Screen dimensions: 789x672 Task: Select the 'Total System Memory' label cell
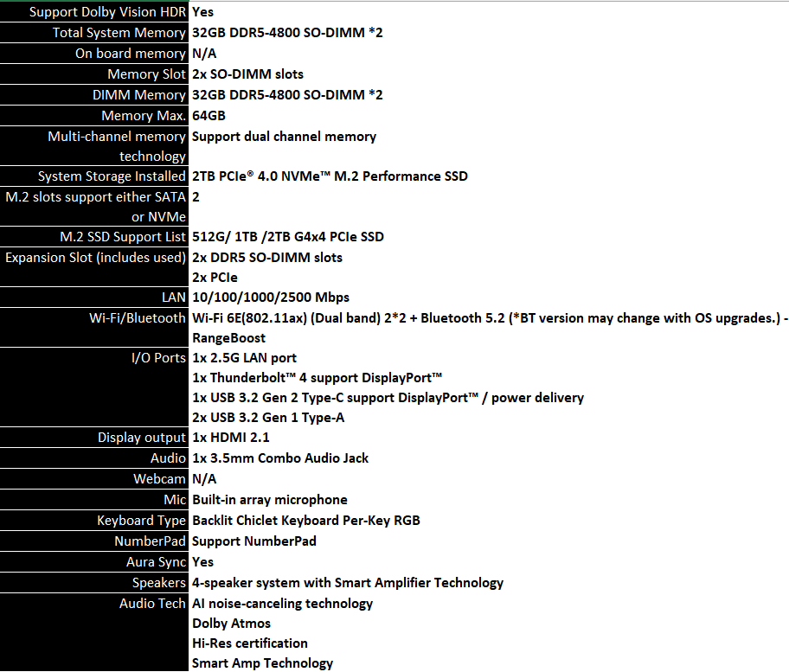[119, 33]
